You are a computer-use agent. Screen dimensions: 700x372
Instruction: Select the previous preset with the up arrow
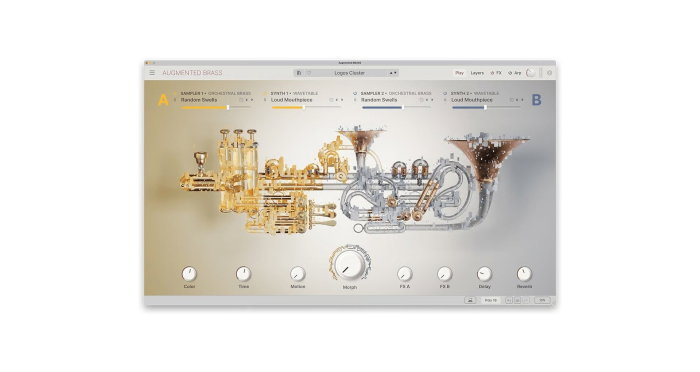391,73
